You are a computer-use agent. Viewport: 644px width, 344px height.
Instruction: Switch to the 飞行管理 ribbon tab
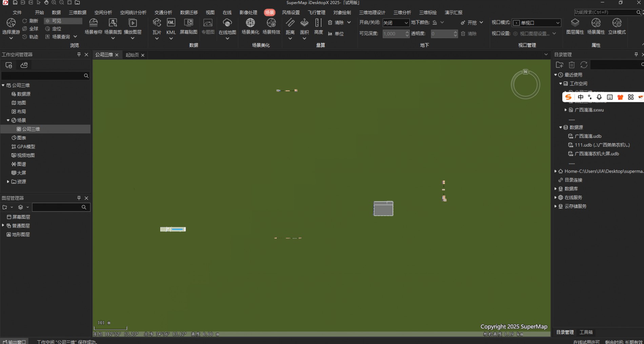pyautogui.click(x=316, y=13)
